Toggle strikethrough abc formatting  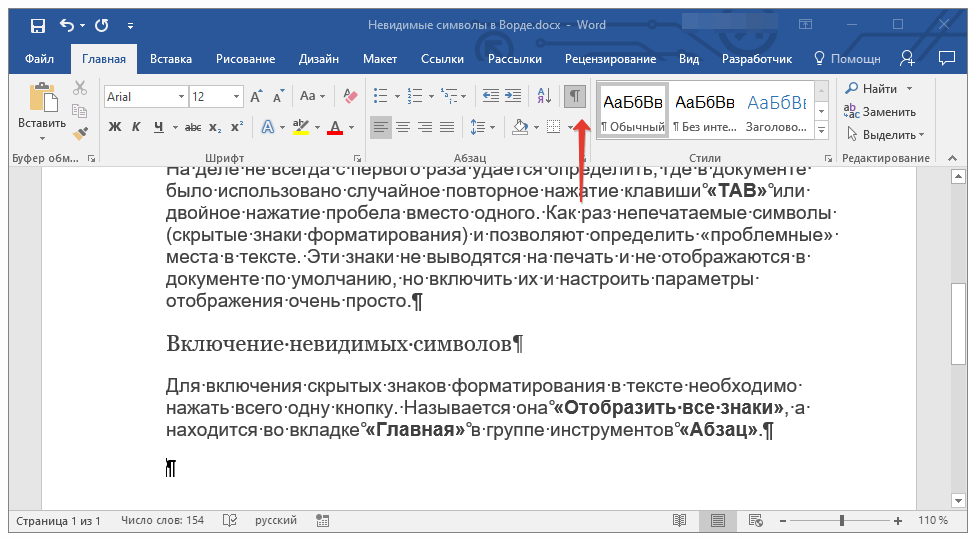[x=193, y=127]
